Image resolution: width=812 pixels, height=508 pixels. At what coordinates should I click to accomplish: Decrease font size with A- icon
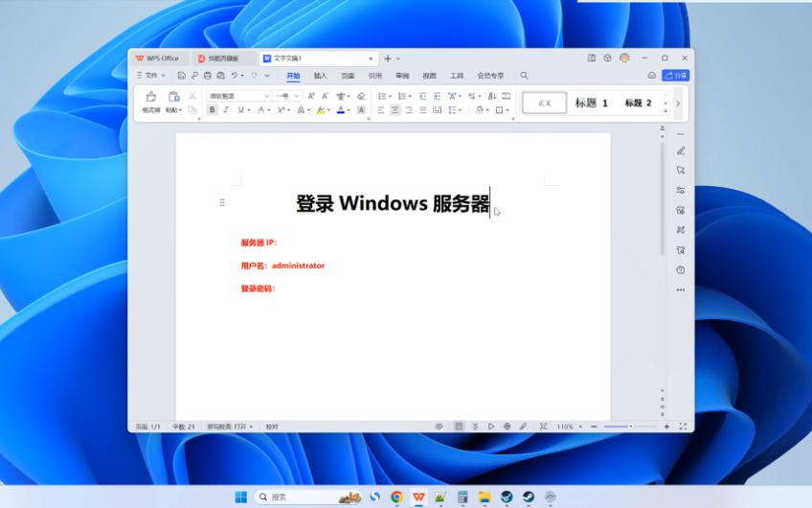(x=326, y=96)
